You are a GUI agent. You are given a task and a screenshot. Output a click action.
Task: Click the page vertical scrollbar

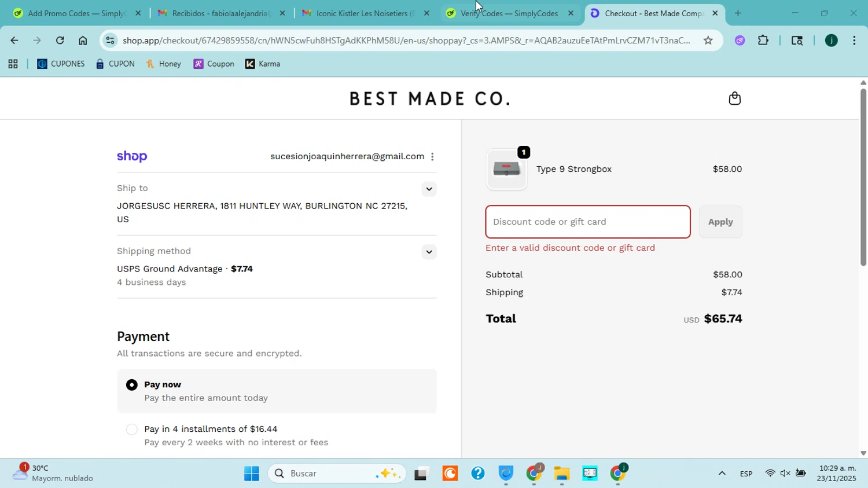(x=863, y=177)
